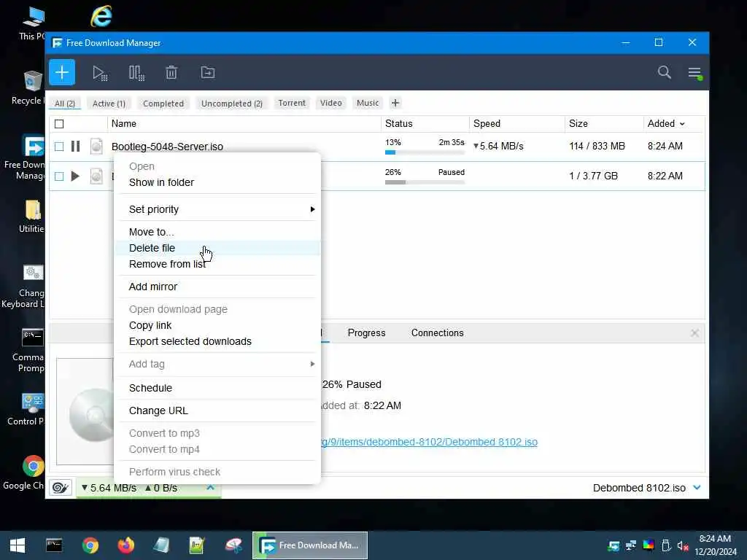Open the search magnifier icon
The width and height of the screenshot is (747, 560).
[x=664, y=72]
